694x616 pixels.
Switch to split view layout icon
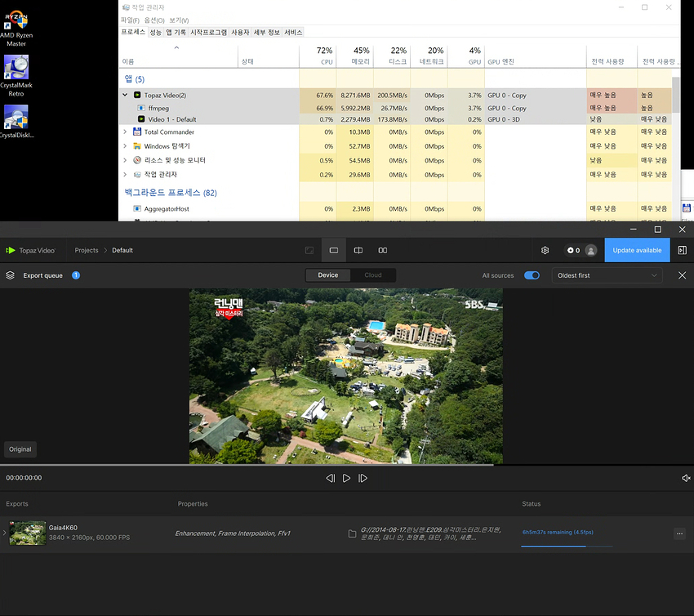coord(358,250)
